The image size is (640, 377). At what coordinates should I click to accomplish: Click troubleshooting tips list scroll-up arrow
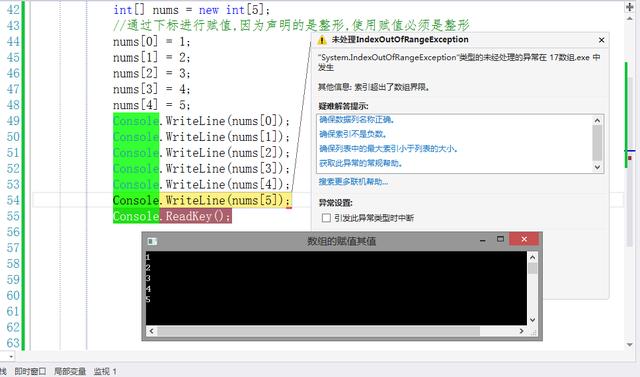tap(598, 120)
